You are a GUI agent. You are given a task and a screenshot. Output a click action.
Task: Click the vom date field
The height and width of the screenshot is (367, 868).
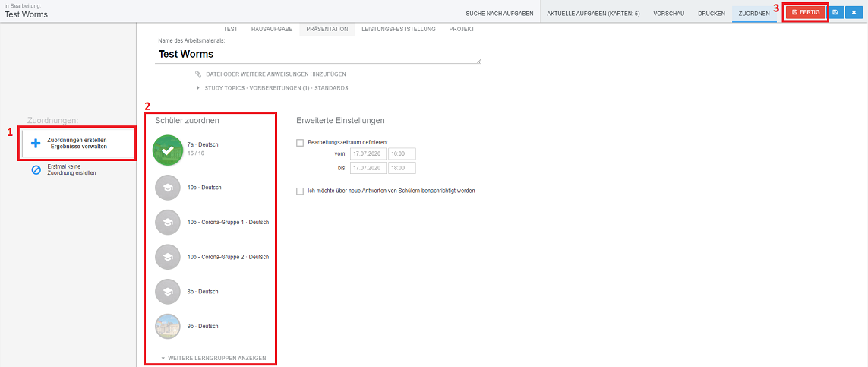368,154
